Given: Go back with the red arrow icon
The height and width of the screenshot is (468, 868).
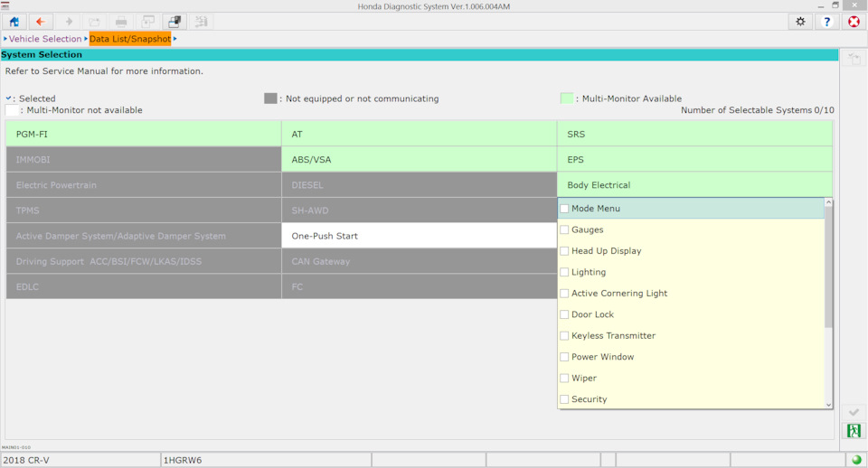Looking at the screenshot, I should click(41, 22).
